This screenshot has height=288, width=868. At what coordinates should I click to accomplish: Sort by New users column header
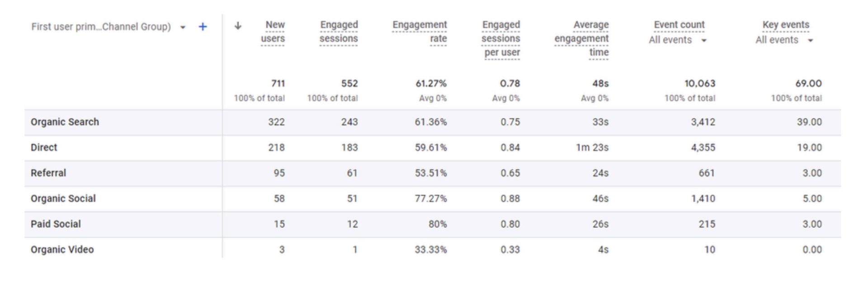[273, 32]
